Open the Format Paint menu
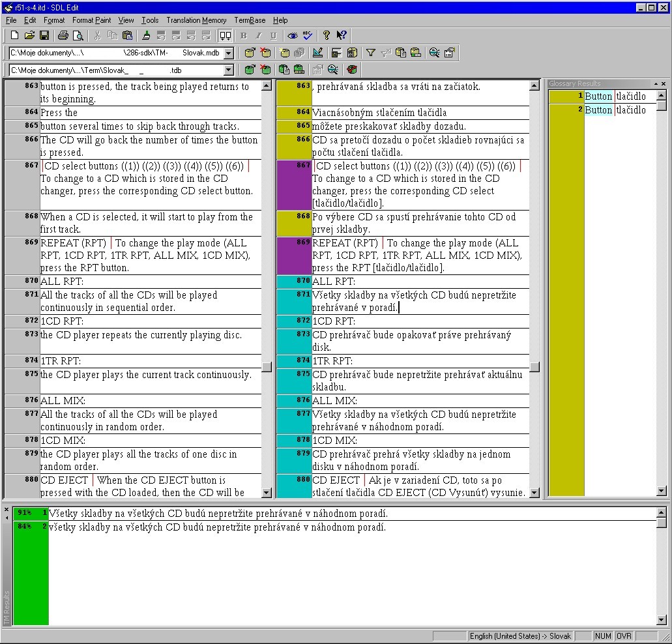 tap(91, 20)
